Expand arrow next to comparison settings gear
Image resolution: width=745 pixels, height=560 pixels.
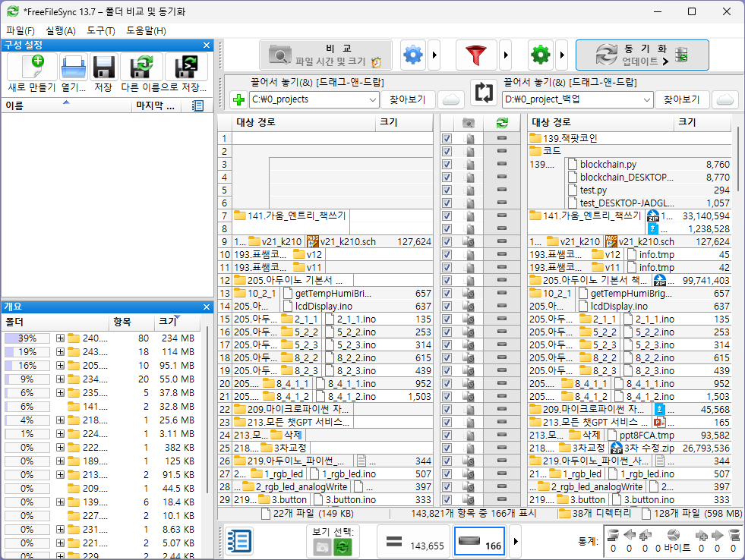434,55
